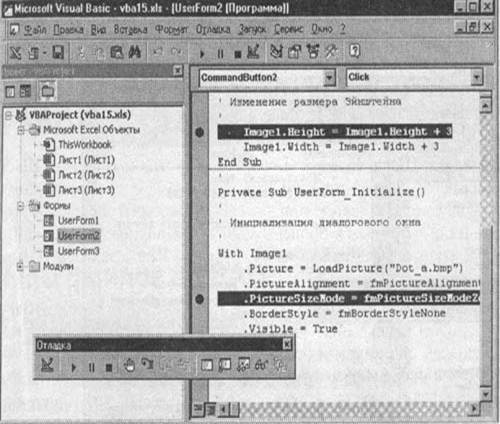Click the View Microsoft Excel icon in the main toolbar
The width and height of the screenshot is (500, 424).
(x=15, y=53)
